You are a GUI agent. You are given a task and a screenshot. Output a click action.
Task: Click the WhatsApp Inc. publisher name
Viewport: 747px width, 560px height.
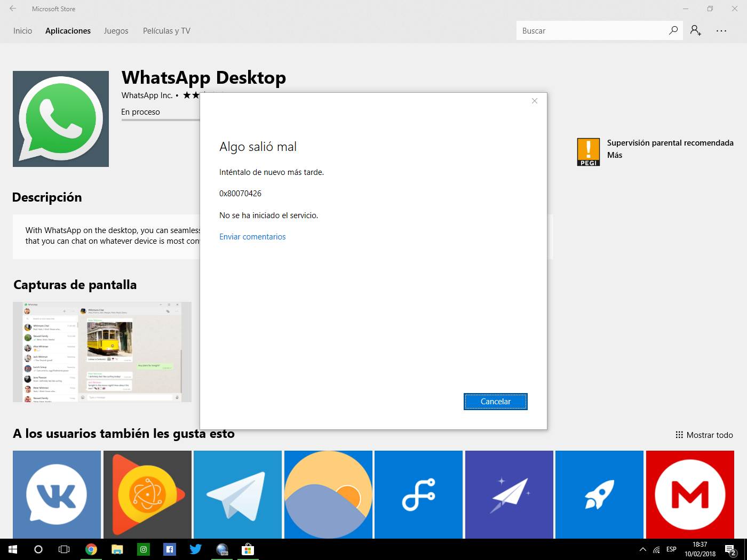pyautogui.click(x=147, y=95)
